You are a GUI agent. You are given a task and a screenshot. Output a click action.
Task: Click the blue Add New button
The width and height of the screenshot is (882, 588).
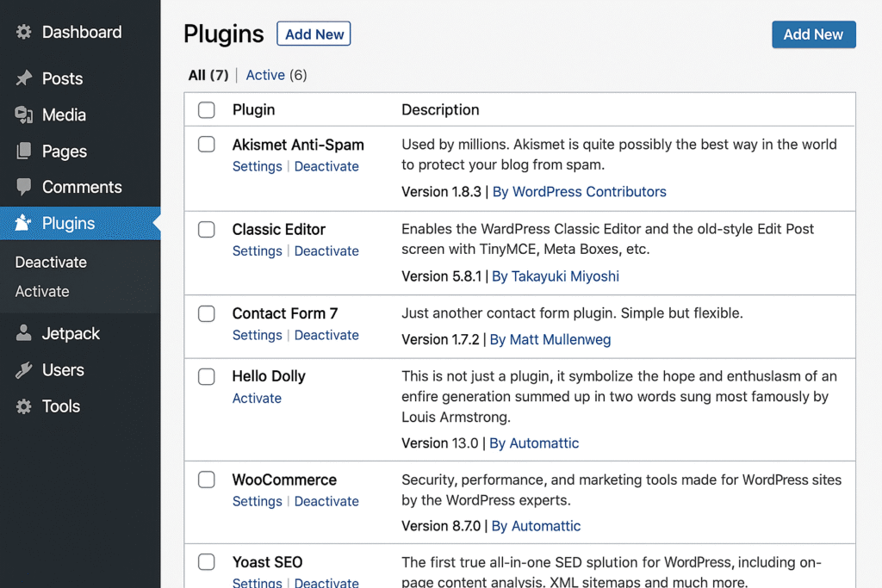tap(813, 34)
